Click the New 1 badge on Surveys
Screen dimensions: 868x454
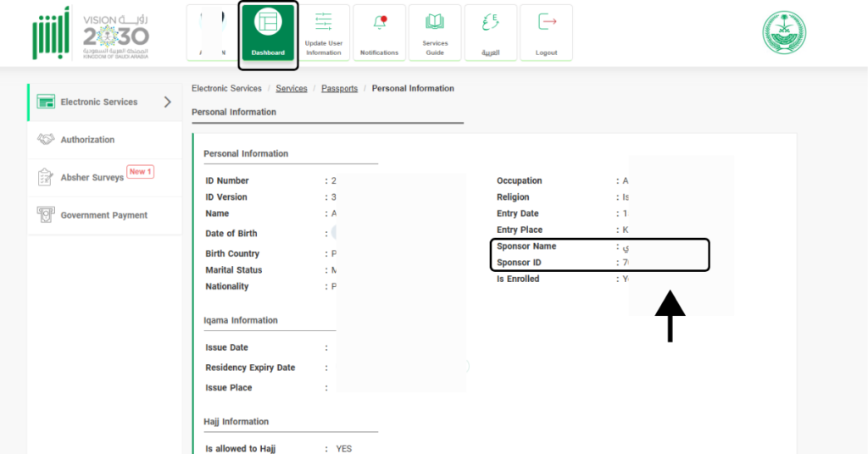click(140, 172)
